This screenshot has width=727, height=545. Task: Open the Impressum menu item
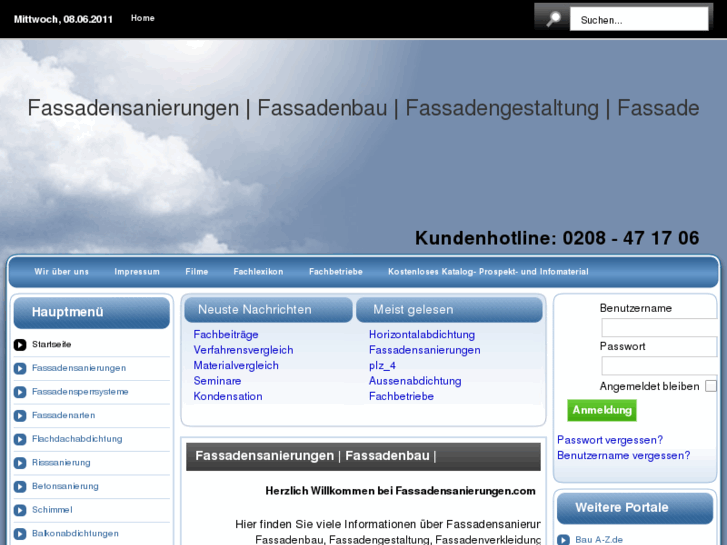(137, 272)
